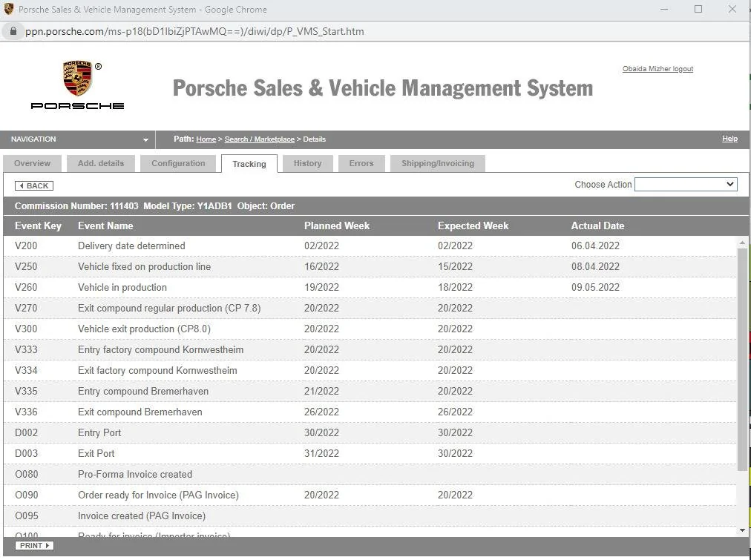
Task: Open the Errors tab
Action: (361, 163)
